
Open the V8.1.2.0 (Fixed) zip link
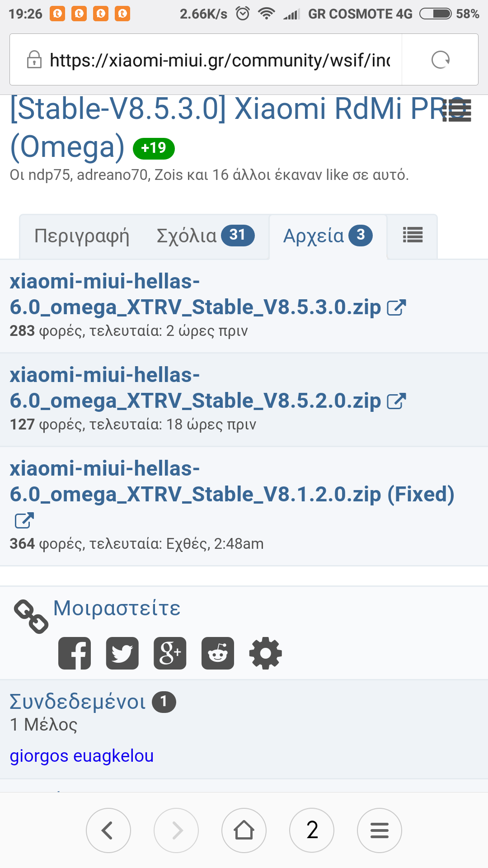[231, 482]
